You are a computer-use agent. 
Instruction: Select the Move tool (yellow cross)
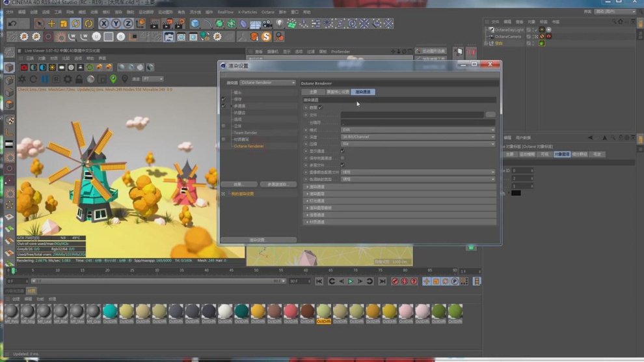pos(51,23)
